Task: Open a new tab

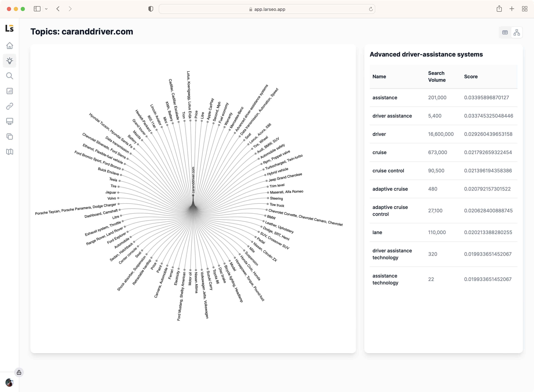Action: click(x=512, y=9)
